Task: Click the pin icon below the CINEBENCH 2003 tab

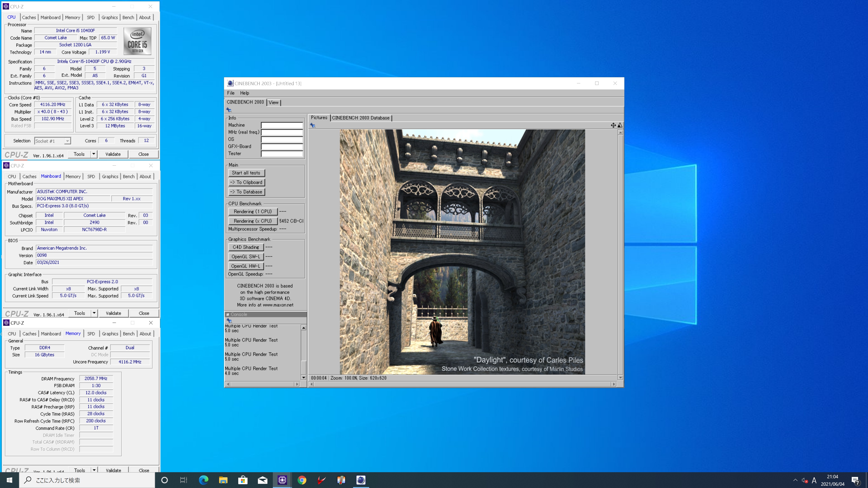Action: (x=229, y=110)
